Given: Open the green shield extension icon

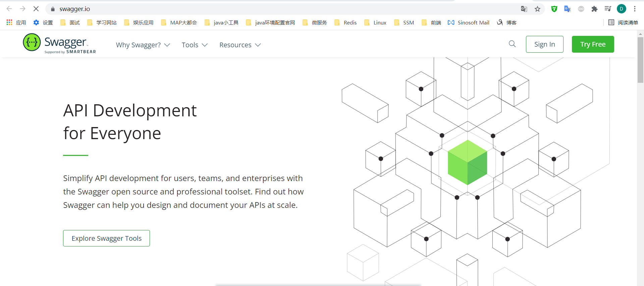Looking at the screenshot, I should [x=554, y=9].
